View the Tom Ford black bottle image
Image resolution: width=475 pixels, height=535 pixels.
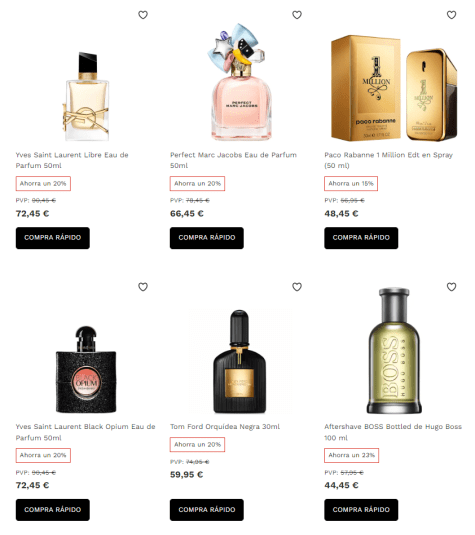pyautogui.click(x=240, y=362)
